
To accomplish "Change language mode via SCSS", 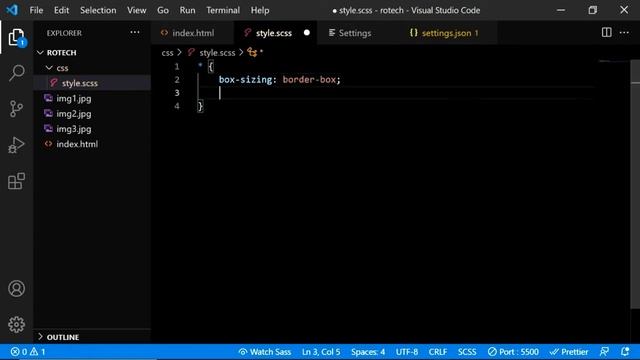I will click(467, 351).
